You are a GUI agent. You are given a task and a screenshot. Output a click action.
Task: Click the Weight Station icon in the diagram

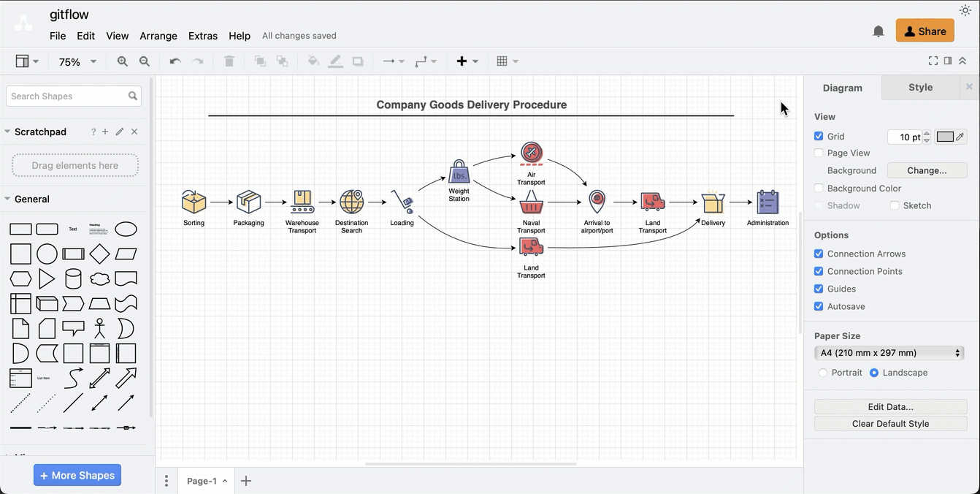point(459,172)
